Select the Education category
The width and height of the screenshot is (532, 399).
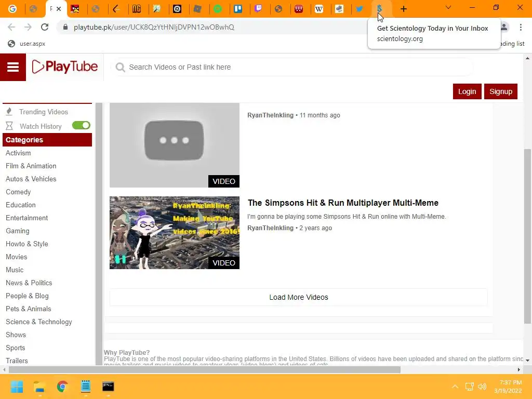coord(20,205)
